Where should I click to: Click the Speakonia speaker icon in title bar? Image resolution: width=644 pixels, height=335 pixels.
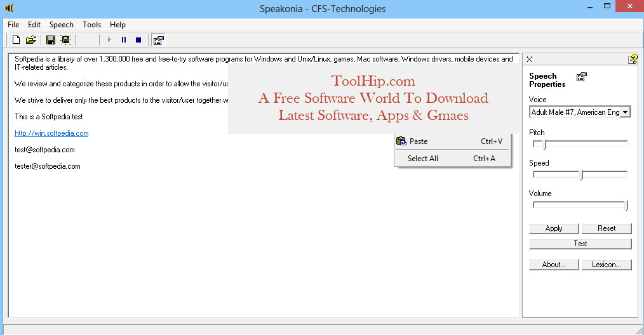click(9, 8)
